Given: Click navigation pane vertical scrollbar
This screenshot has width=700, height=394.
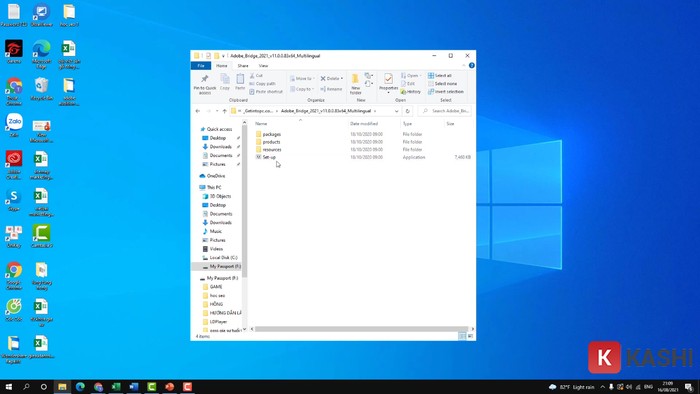Looking at the screenshot, I should 244,201.
